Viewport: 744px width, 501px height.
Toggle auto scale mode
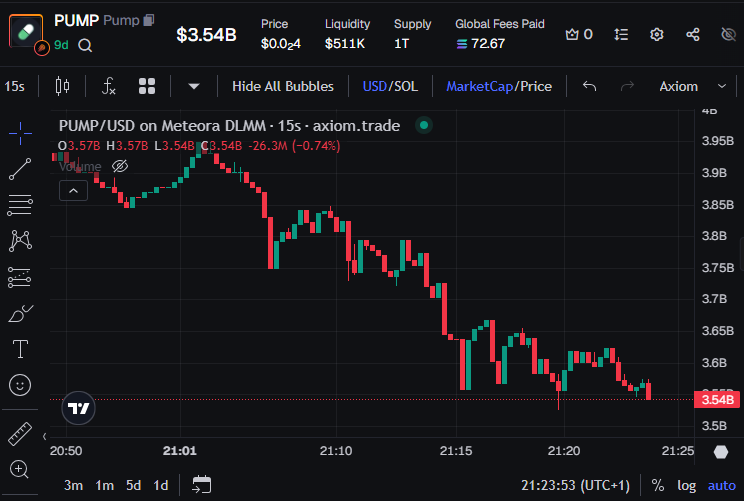(x=722, y=485)
